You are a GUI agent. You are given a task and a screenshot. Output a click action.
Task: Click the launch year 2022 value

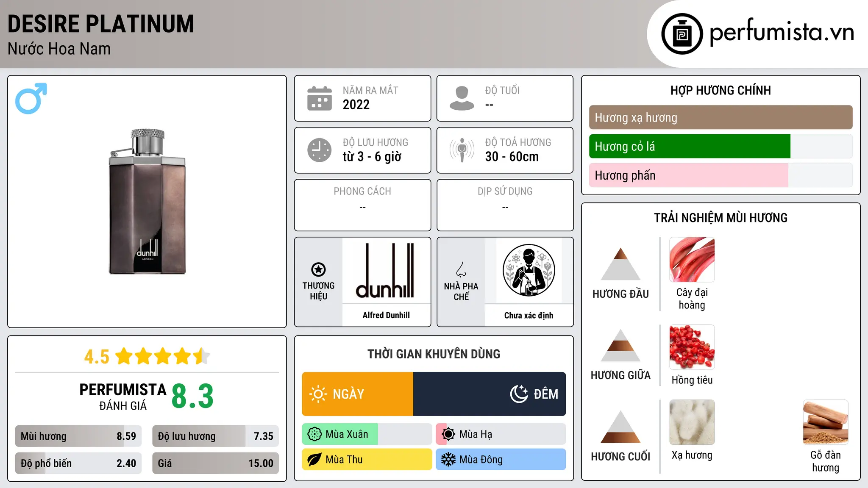pyautogui.click(x=356, y=105)
